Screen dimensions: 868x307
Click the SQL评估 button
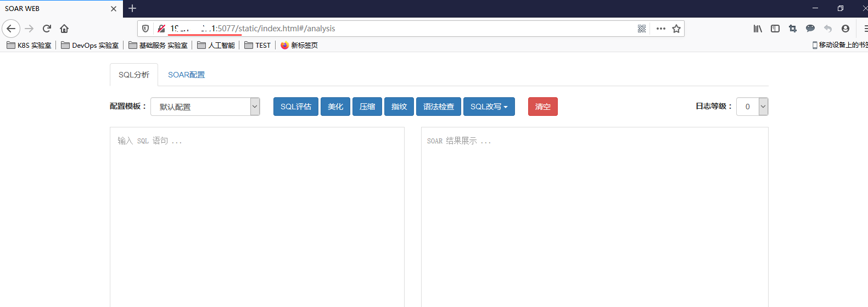tap(295, 107)
